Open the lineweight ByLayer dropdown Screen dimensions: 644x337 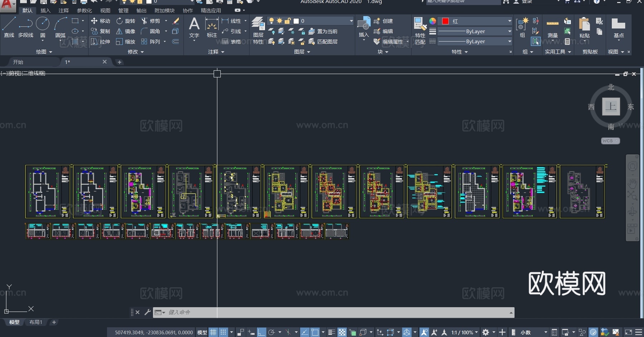[x=475, y=31]
